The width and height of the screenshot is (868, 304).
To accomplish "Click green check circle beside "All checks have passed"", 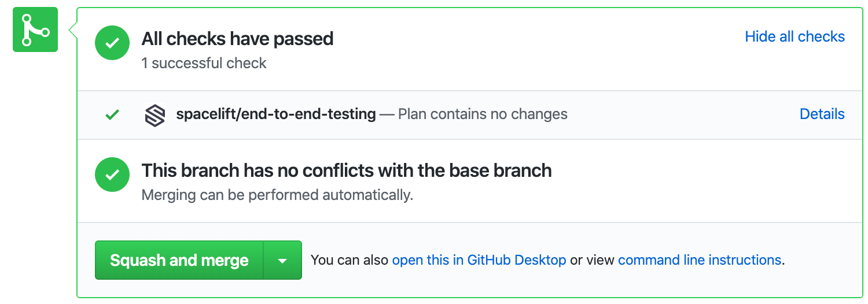I will click(112, 43).
